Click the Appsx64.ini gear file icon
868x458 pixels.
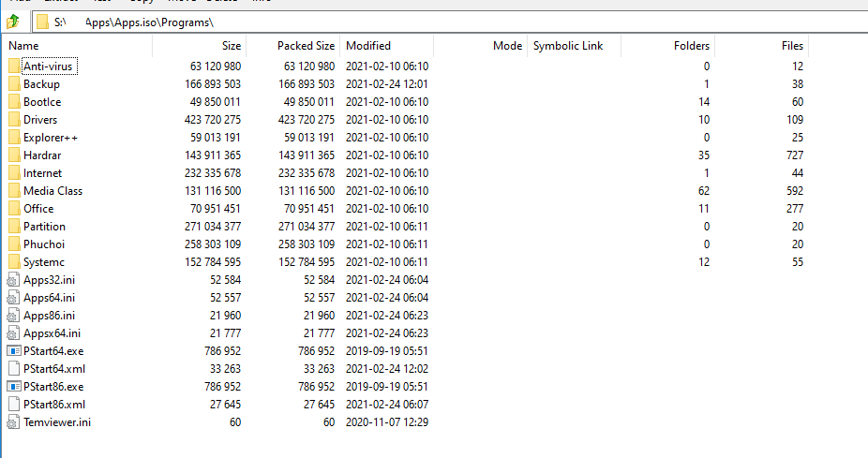tap(13, 333)
